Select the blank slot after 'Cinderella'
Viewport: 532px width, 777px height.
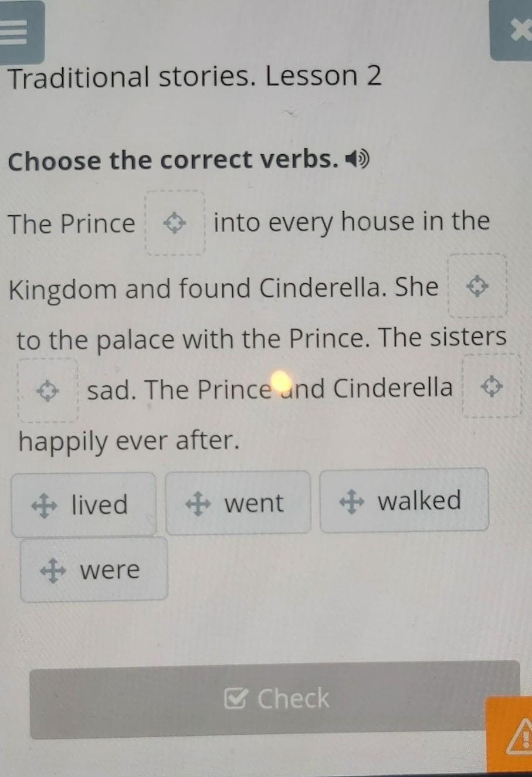pos(492,386)
